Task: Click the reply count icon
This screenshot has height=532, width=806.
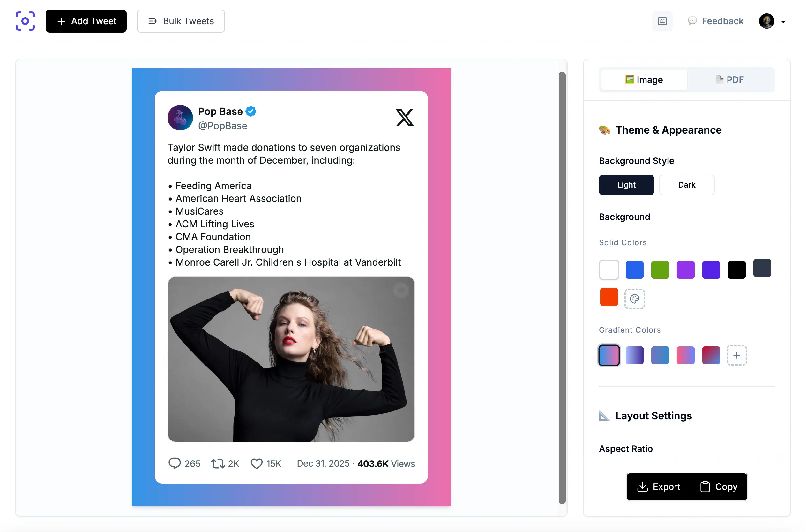Action: click(175, 463)
